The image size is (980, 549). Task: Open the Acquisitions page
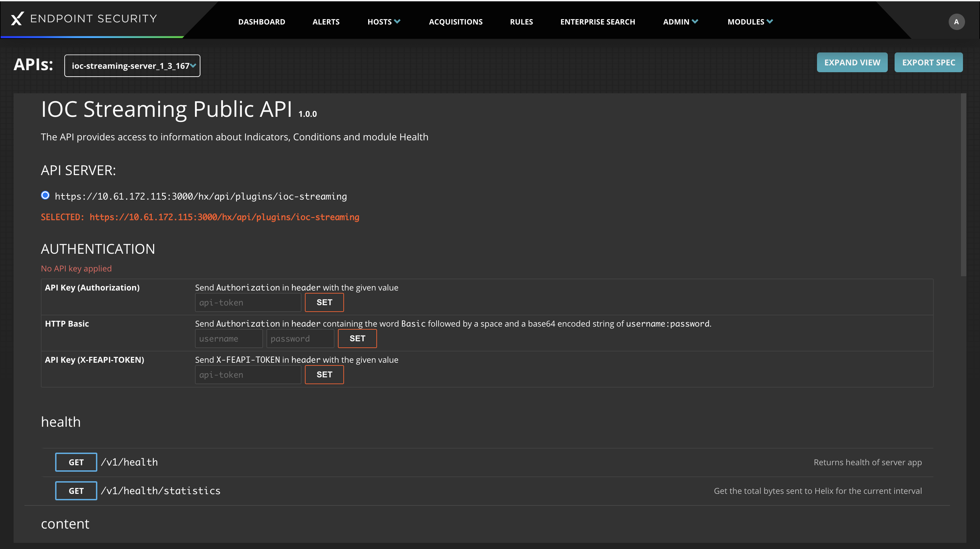coord(456,22)
